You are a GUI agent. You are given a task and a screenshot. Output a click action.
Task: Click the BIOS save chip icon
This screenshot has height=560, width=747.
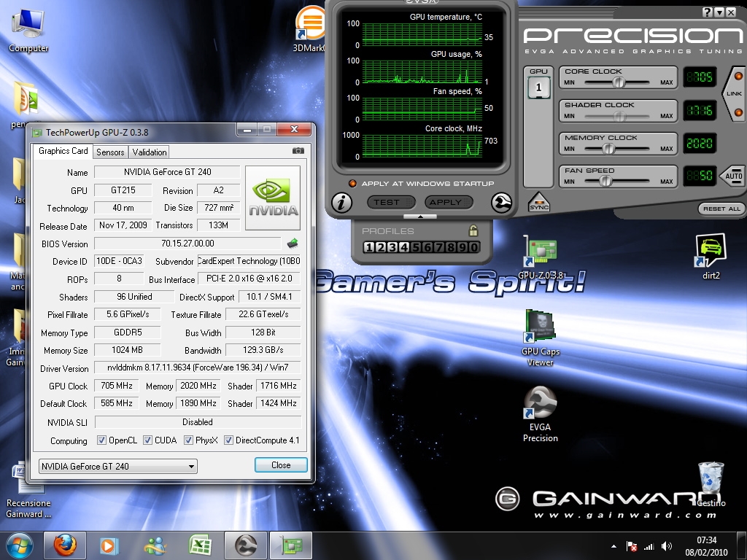coord(293,244)
